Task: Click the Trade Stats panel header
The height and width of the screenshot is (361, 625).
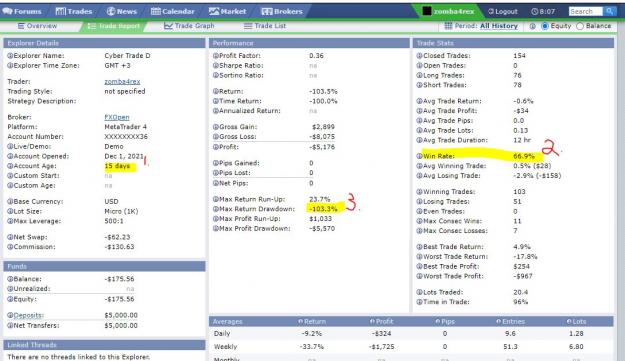Action: tap(513, 43)
